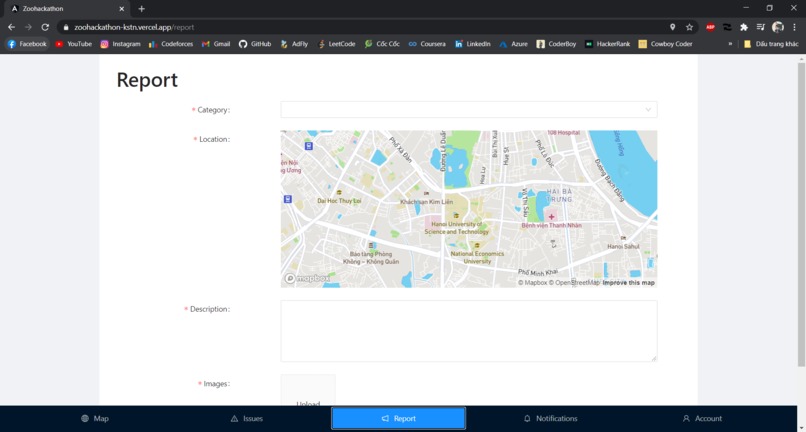Open the Chrome three-dot menu
The image size is (806, 432).
tap(795, 27)
